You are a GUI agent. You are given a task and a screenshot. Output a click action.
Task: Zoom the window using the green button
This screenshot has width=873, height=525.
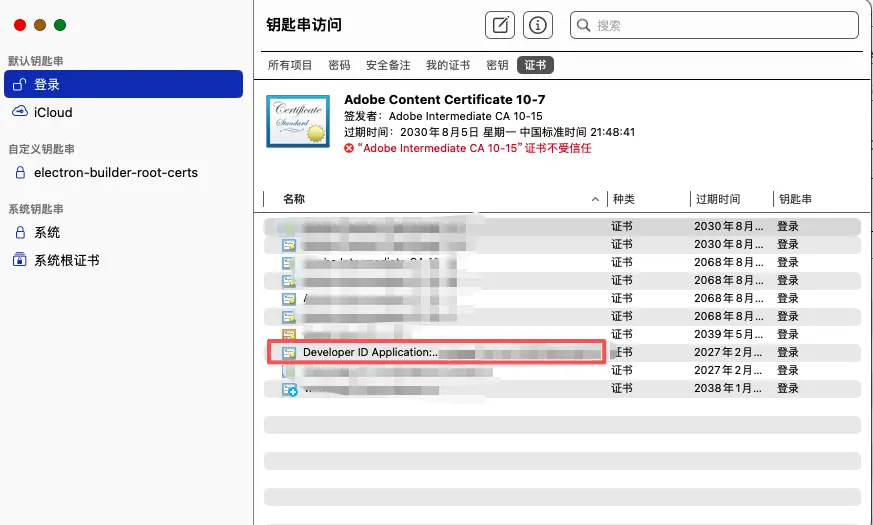tap(60, 24)
